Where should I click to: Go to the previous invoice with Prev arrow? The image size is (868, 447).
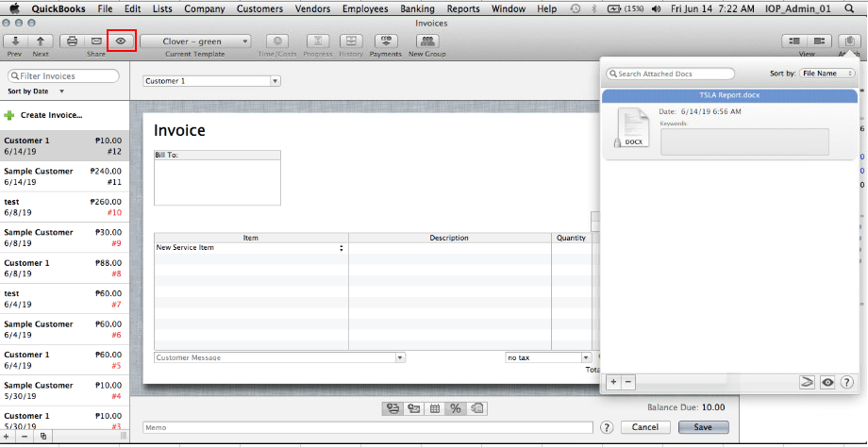coord(15,41)
